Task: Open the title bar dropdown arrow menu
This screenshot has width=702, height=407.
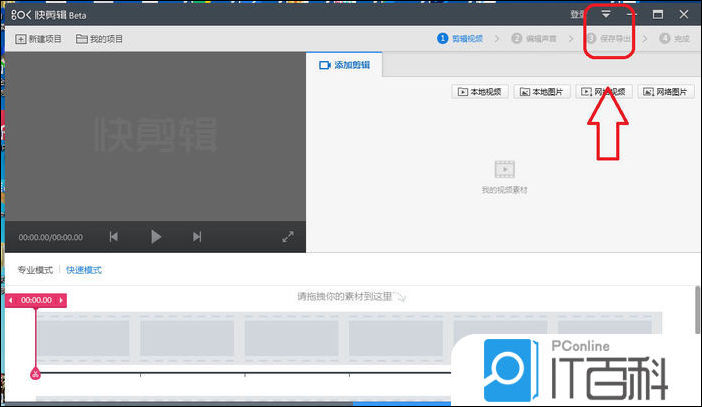Action: pyautogui.click(x=606, y=15)
